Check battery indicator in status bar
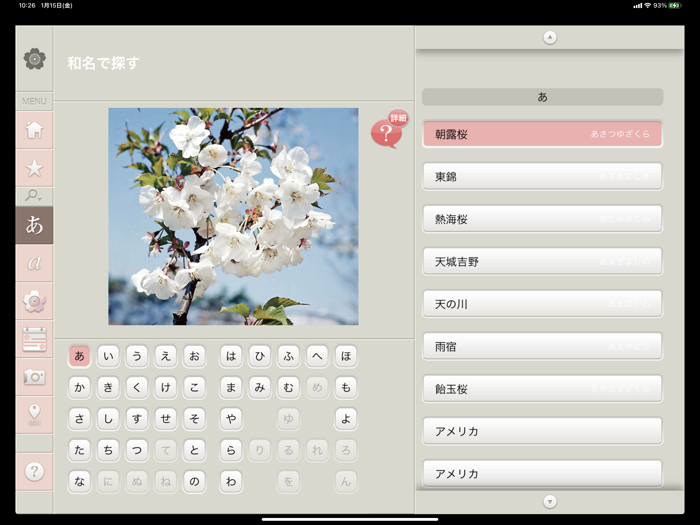Image resolution: width=700 pixels, height=525 pixels. click(x=675, y=5)
